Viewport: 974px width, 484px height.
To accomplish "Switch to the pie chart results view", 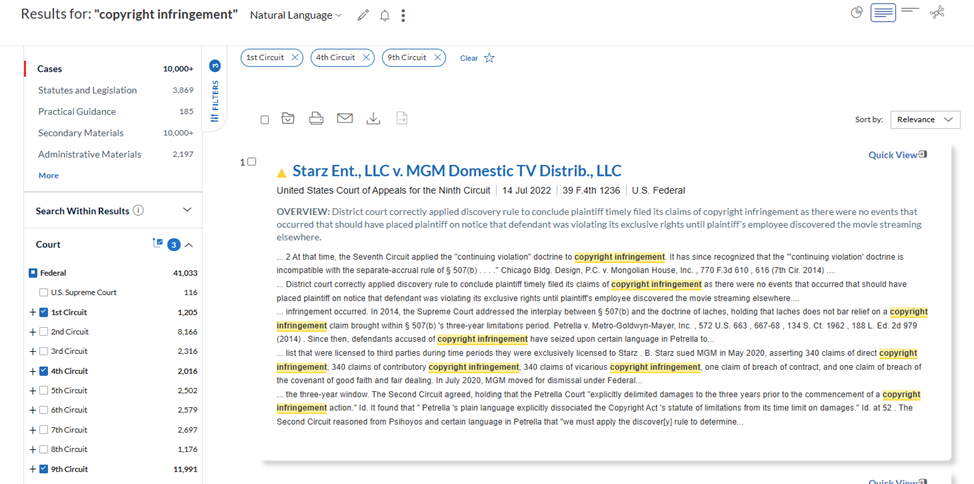I will pos(856,13).
